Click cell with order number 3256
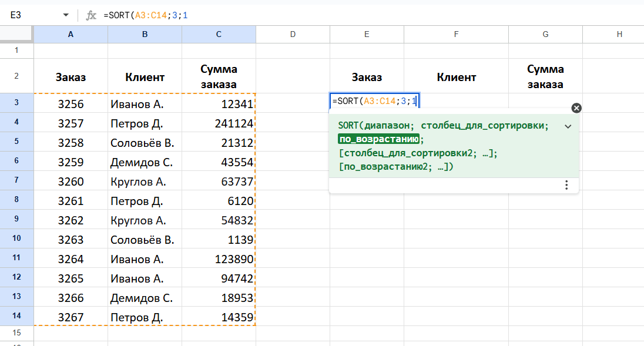This screenshot has width=644, height=346. click(x=71, y=104)
